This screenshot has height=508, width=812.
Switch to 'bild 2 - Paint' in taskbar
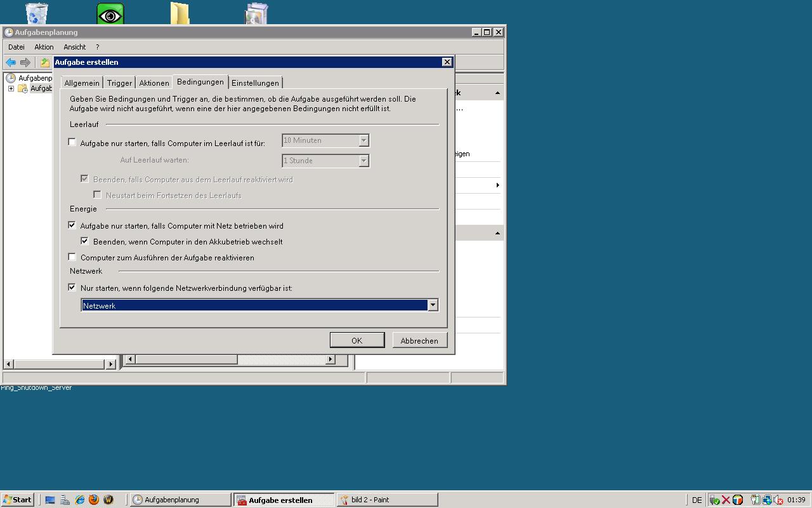coord(387,500)
